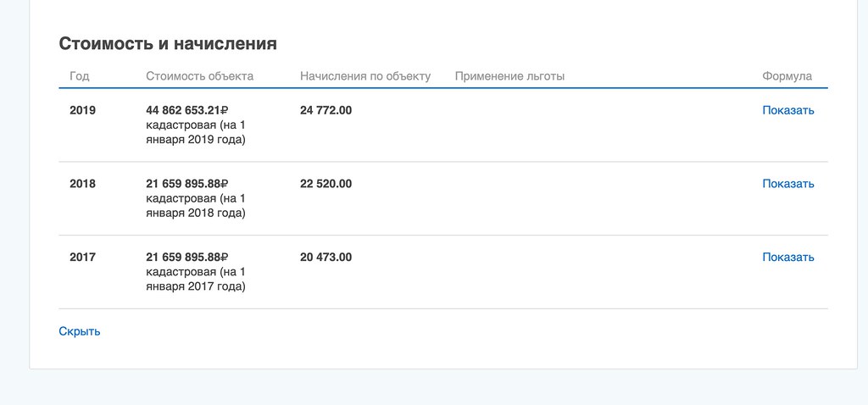868x405 pixels.
Task: Show the formula for 2019
Action: point(787,110)
